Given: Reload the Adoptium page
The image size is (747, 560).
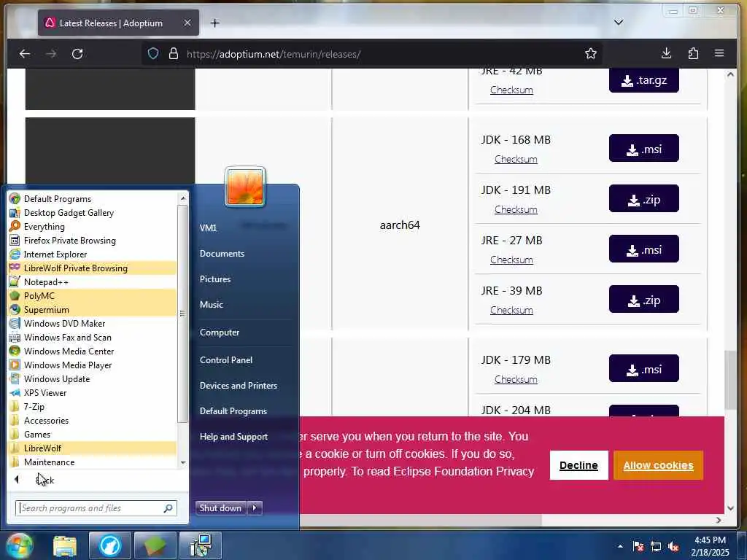Looking at the screenshot, I should point(77,54).
